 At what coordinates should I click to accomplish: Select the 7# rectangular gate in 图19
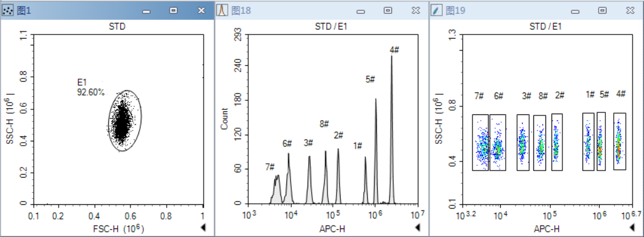480,142
